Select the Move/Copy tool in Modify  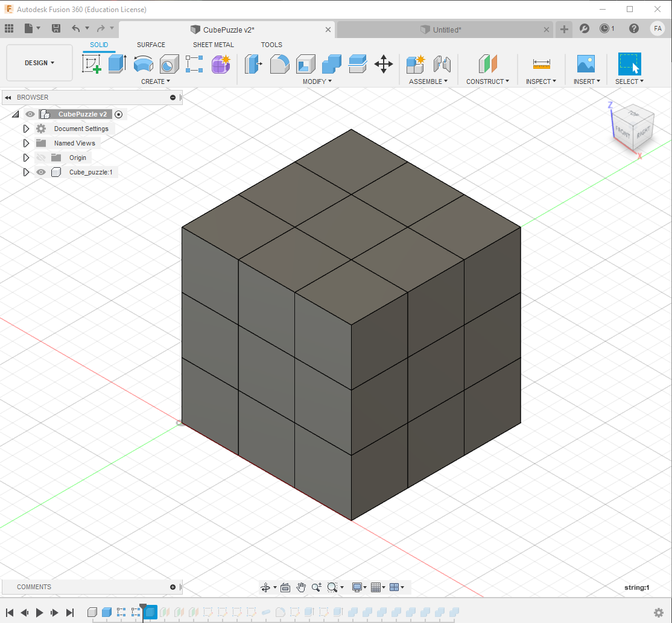pos(384,63)
